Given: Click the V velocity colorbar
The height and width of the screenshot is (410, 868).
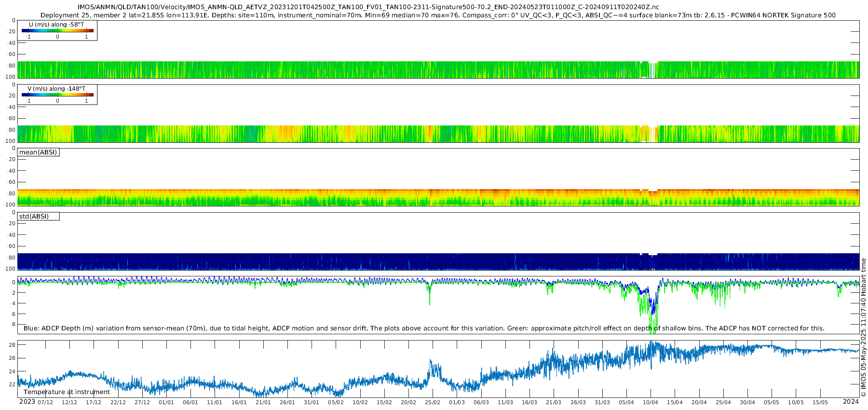Looking at the screenshot, I should pyautogui.click(x=57, y=95).
